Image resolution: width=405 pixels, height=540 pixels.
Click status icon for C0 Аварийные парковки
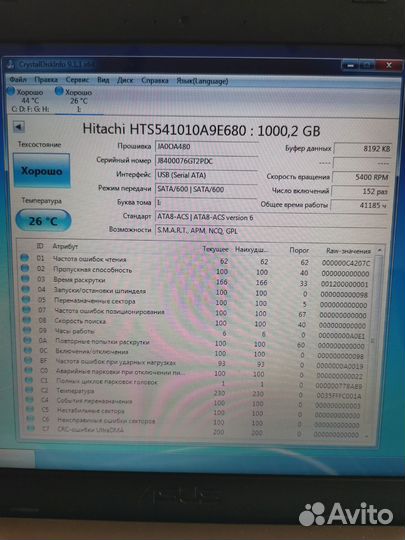click(29, 370)
